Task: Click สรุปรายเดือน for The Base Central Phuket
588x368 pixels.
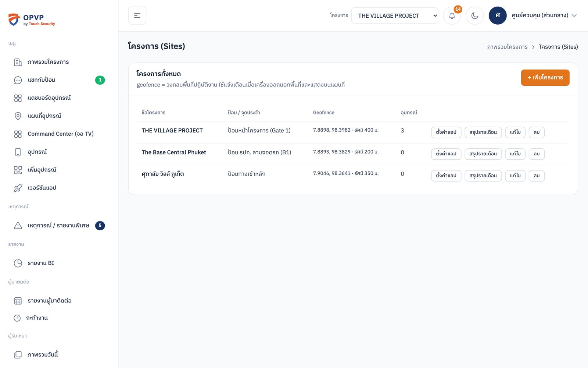Action: tap(483, 154)
